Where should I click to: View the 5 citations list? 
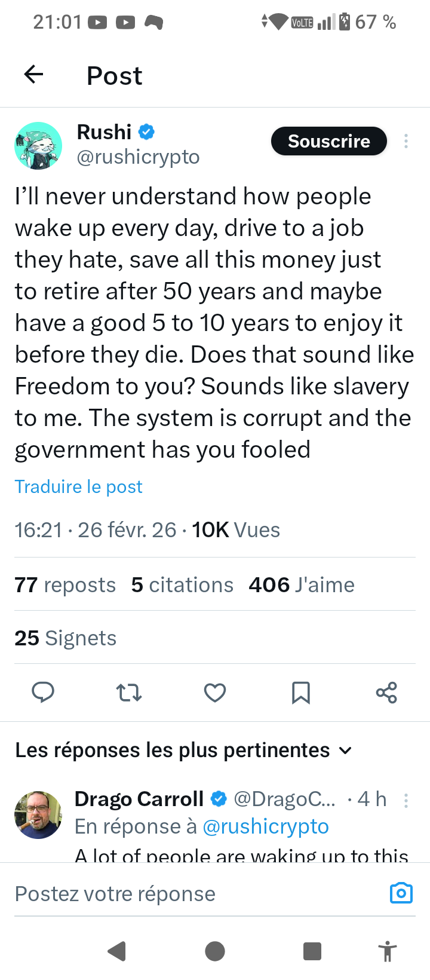click(x=182, y=584)
